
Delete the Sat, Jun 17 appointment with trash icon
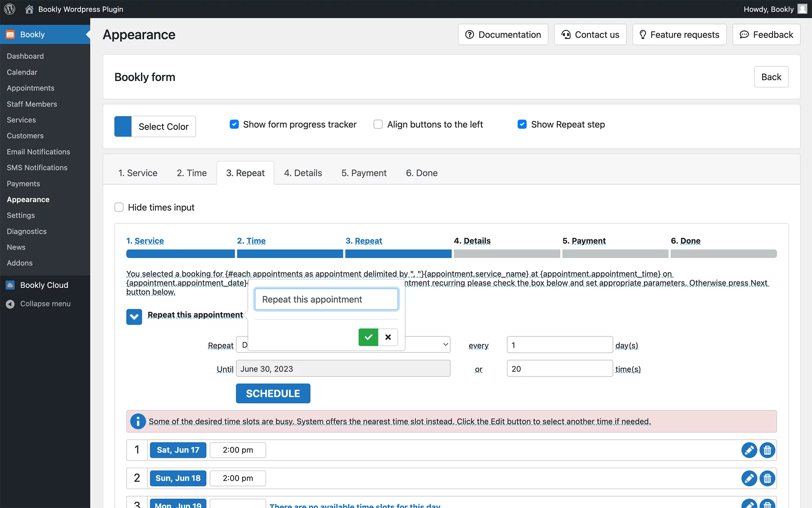pyautogui.click(x=767, y=450)
